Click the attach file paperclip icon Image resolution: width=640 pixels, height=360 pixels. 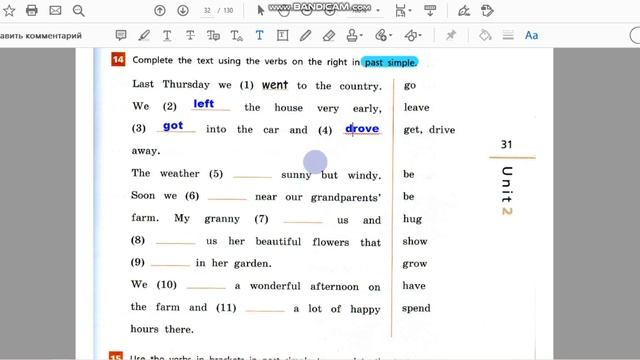coord(381,36)
